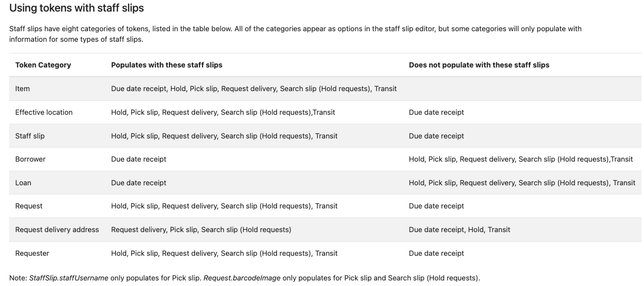Viewport: 644px width, 286px height.
Task: Select the 'Borrower' row label
Action: click(30, 159)
